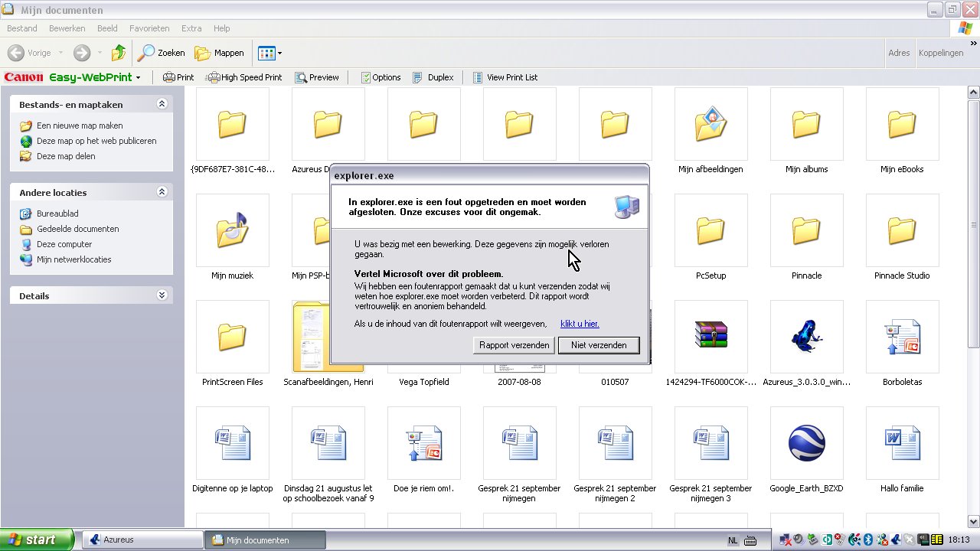Screen dimensions: 980x551
Task: Open the Bestand menu
Action: pyautogui.click(x=22, y=28)
